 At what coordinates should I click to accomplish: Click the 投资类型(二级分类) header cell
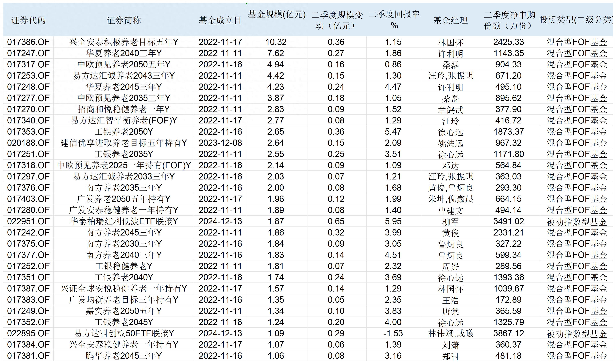click(576, 20)
